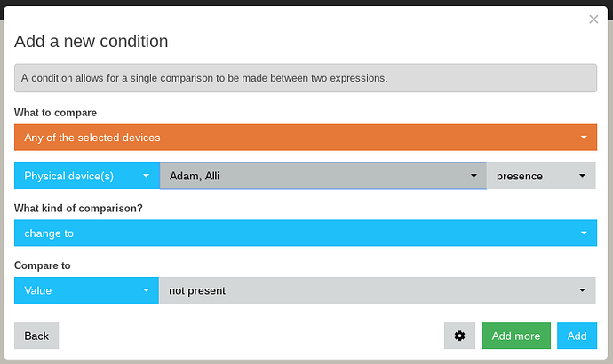613x364 pixels.
Task: Click the green Add more button
Action: [516, 336]
